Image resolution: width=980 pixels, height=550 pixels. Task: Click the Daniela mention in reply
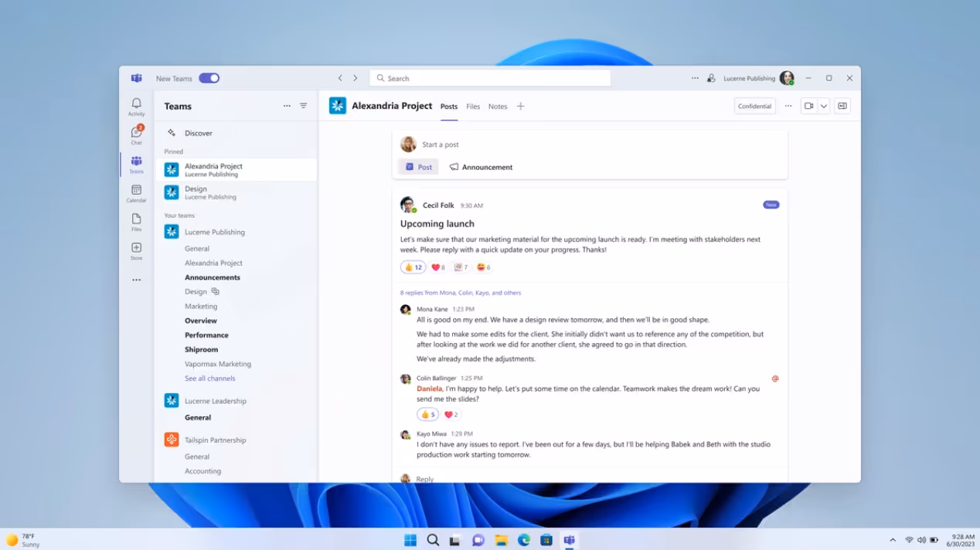pos(430,389)
